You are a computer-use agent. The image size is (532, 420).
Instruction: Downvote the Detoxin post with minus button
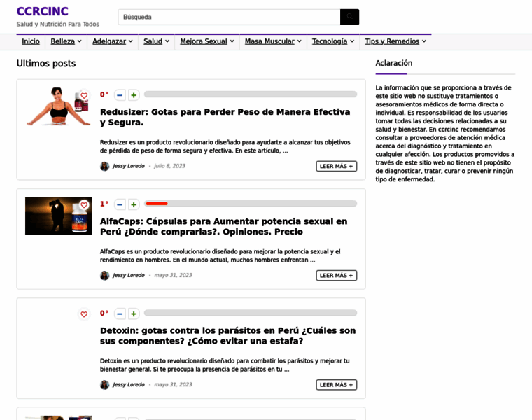click(120, 314)
